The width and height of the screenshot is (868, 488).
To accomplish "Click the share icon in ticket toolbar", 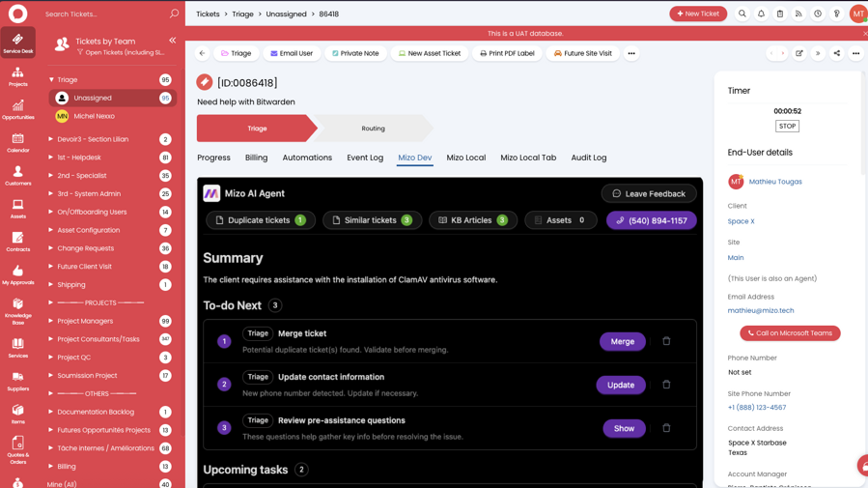I will coord(837,53).
